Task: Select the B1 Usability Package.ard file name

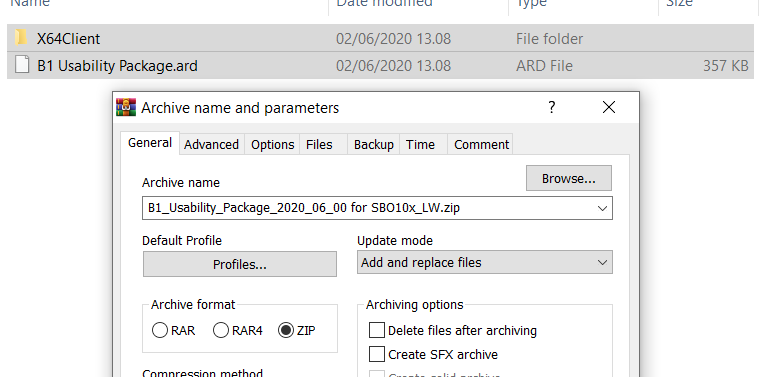Action: (x=117, y=66)
